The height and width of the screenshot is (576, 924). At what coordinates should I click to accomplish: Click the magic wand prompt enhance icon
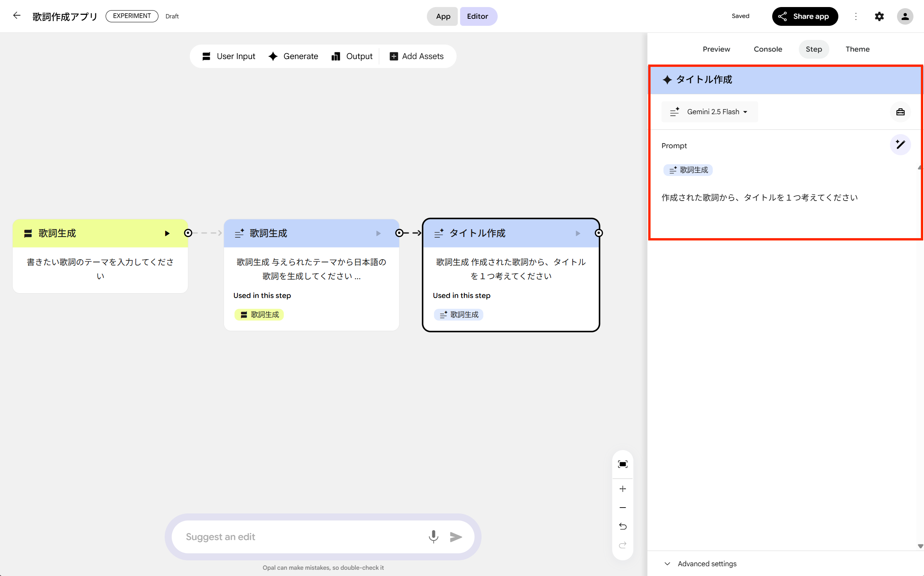(900, 145)
